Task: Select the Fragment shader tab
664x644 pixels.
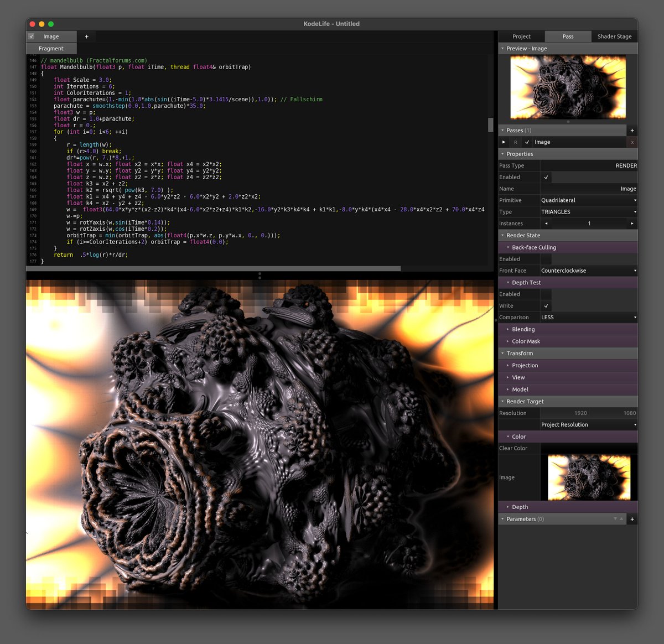Action: (51, 49)
